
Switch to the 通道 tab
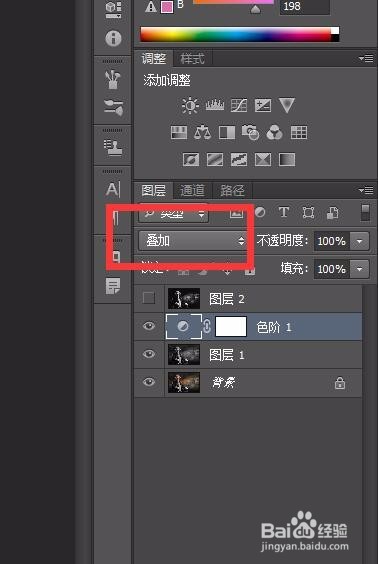192,190
